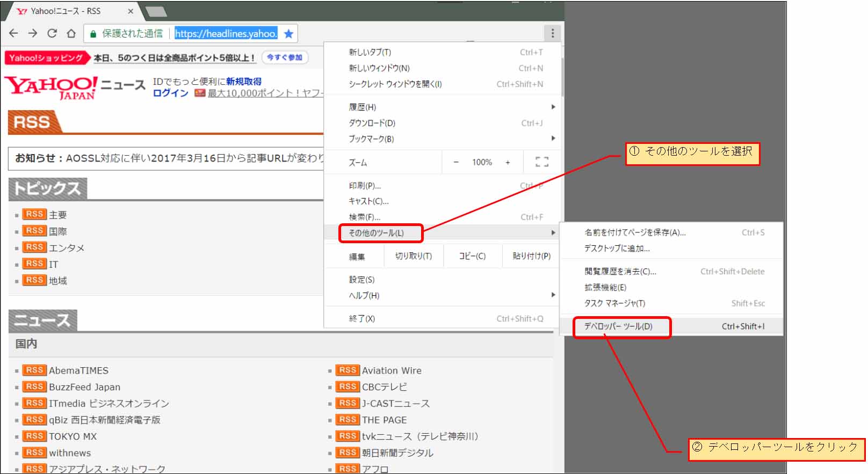Screen dimensions: 868x474
Task: Select 新しいタブ(T) menu item
Action: point(443,52)
